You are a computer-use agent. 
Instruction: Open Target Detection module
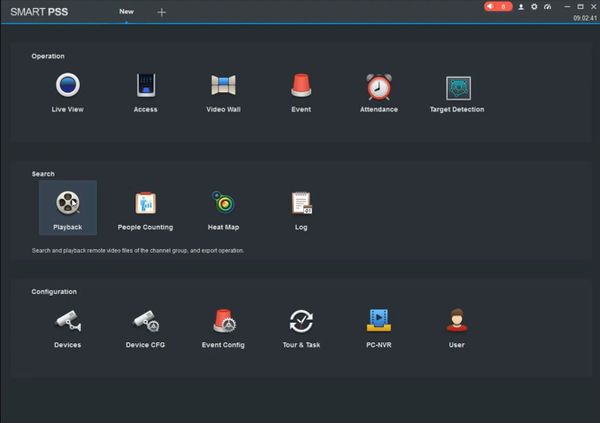coord(457,92)
